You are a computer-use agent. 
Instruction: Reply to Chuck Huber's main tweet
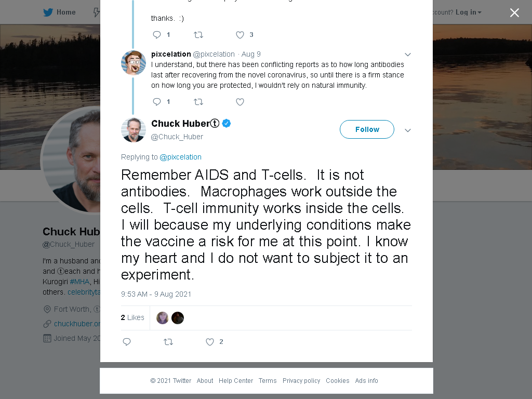127,342
